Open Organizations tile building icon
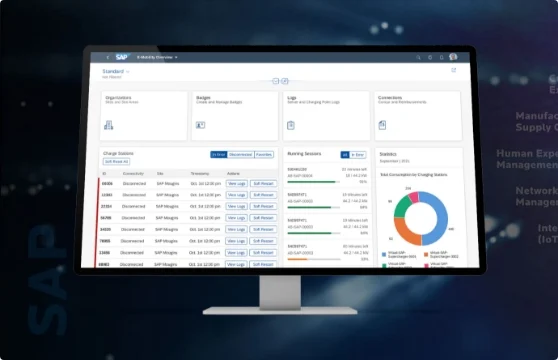The image size is (558, 360). pyautogui.click(x=109, y=125)
